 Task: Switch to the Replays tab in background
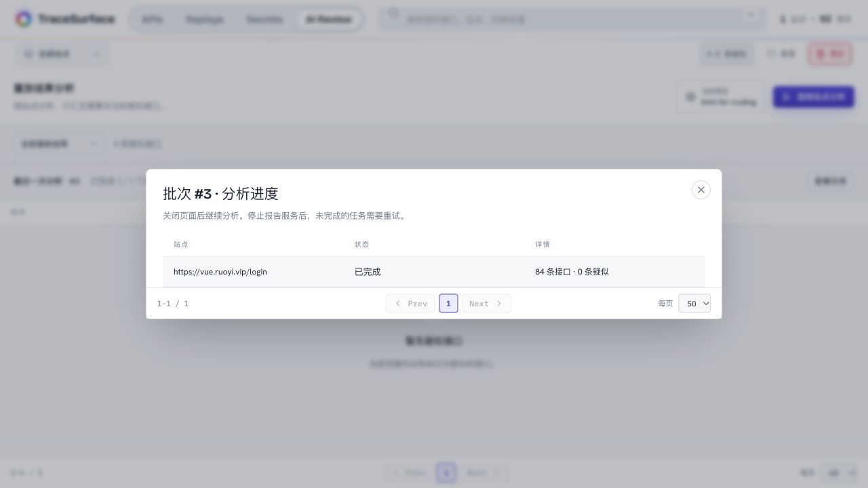[x=204, y=19]
